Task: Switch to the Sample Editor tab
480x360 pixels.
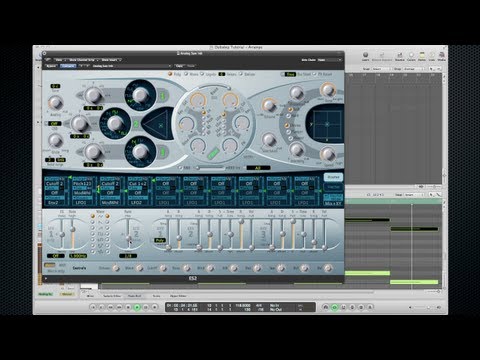Action: pos(112,296)
